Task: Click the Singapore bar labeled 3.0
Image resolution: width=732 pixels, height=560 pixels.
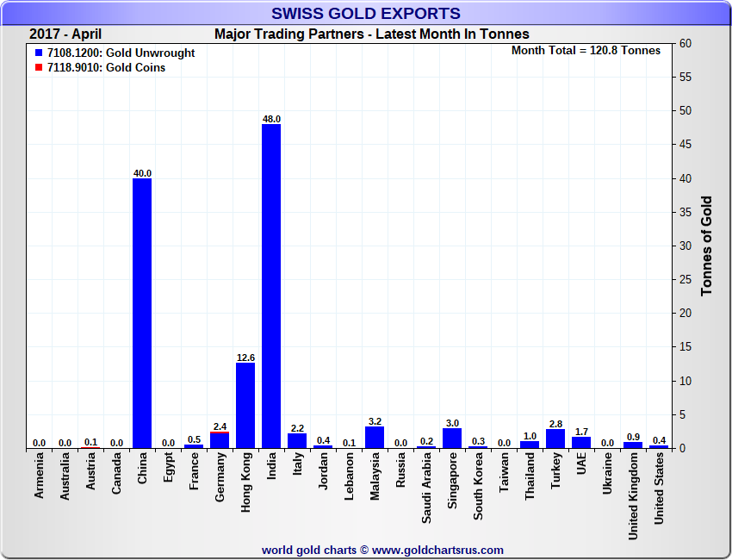Action: pos(452,439)
